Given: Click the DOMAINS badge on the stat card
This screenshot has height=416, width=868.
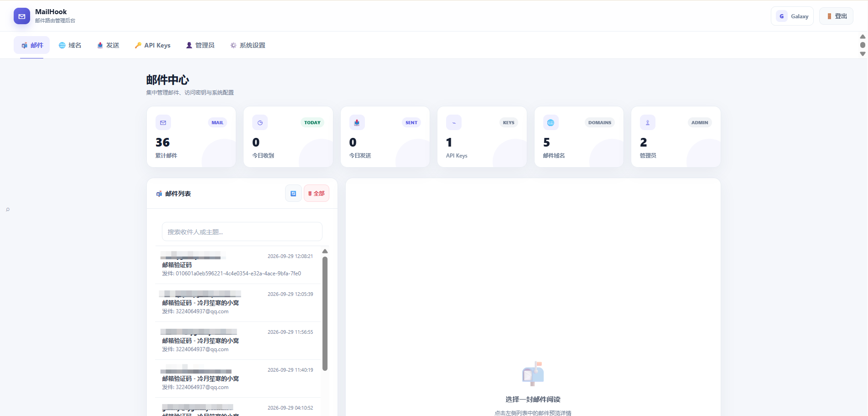Looking at the screenshot, I should [x=600, y=122].
